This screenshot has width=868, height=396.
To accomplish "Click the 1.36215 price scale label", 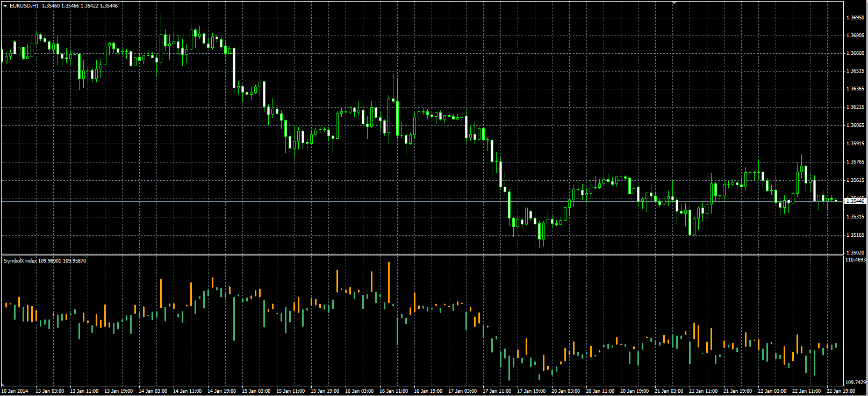I will click(x=855, y=107).
